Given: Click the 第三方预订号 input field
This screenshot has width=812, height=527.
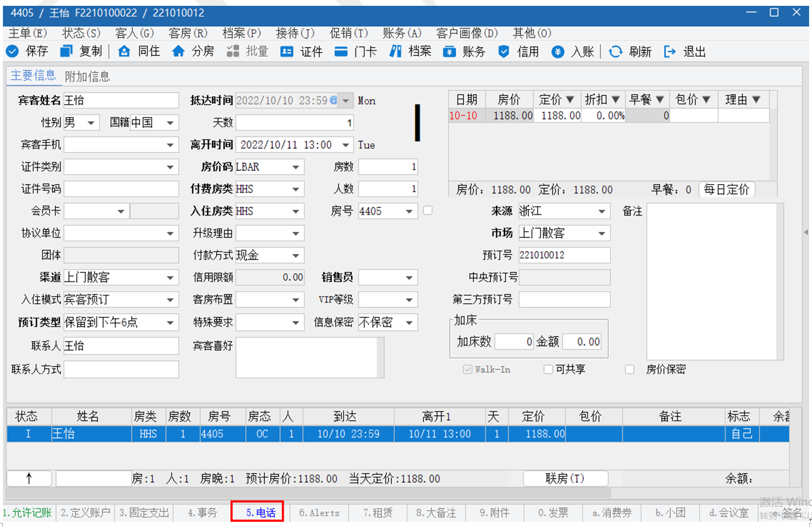Looking at the screenshot, I should coord(564,299).
